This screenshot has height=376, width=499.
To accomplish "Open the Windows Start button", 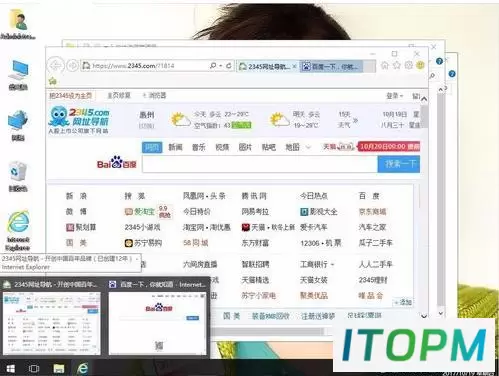I will coord(10,369).
